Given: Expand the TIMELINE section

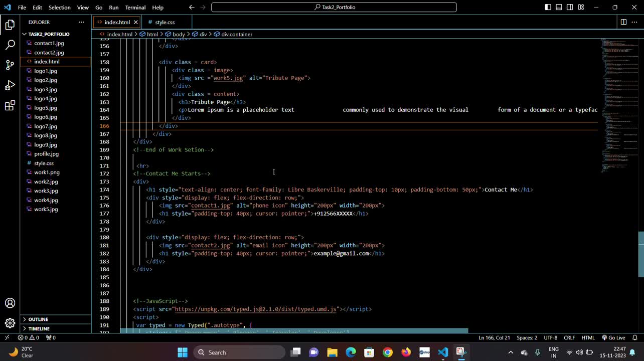Looking at the screenshot, I should point(56,328).
